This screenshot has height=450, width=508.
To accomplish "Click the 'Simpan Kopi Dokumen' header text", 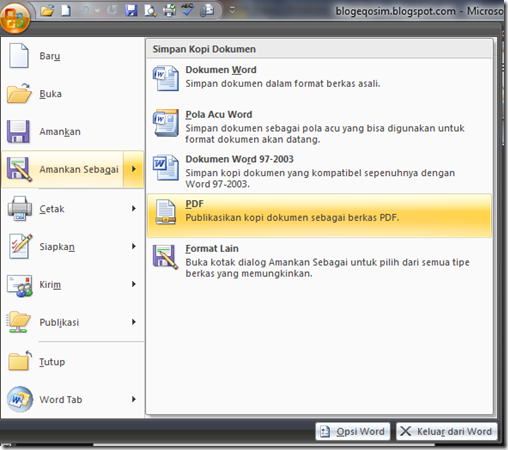I will (204, 49).
